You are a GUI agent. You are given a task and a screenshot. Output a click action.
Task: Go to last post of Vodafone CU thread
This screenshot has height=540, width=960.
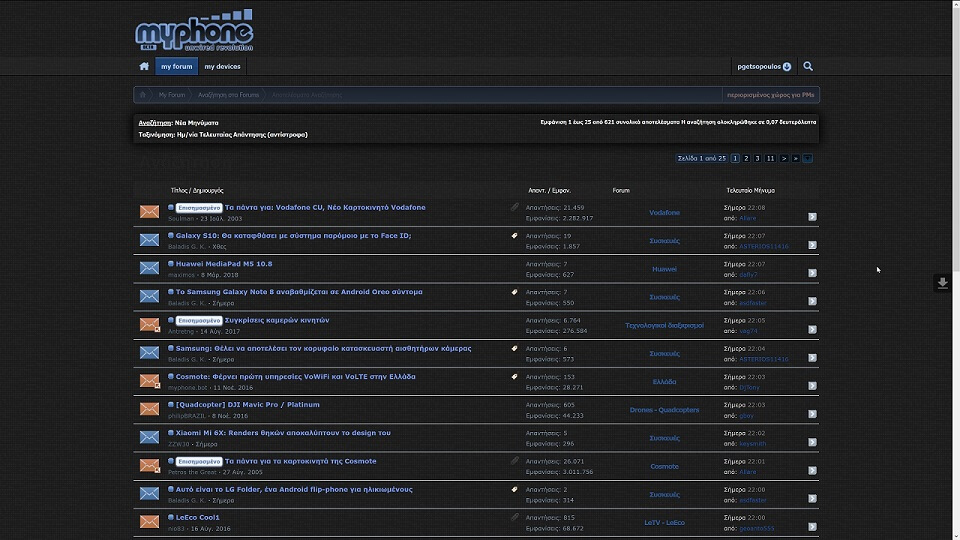pos(812,217)
